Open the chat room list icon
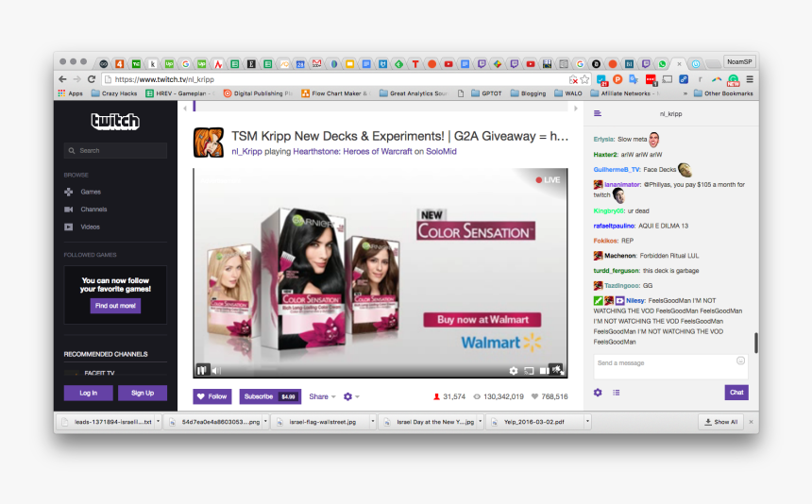Viewport: 812px width, 504px height. coord(597,113)
